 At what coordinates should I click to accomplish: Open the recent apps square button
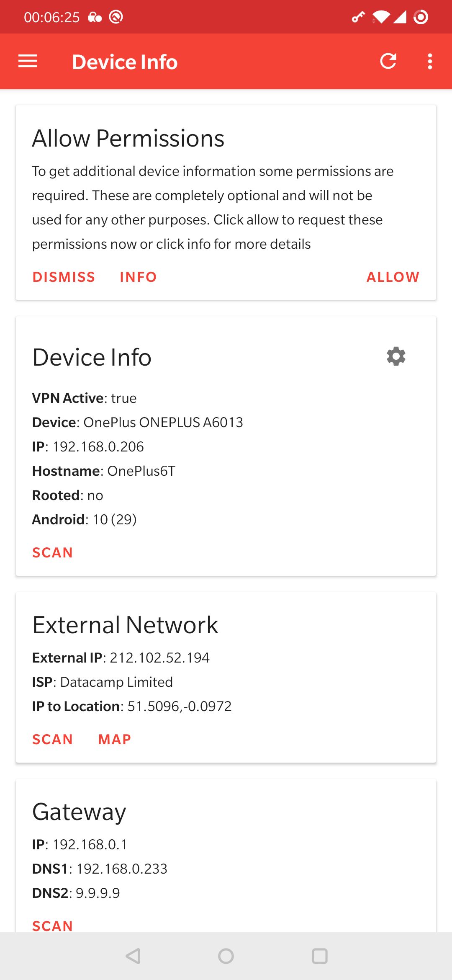tap(320, 956)
